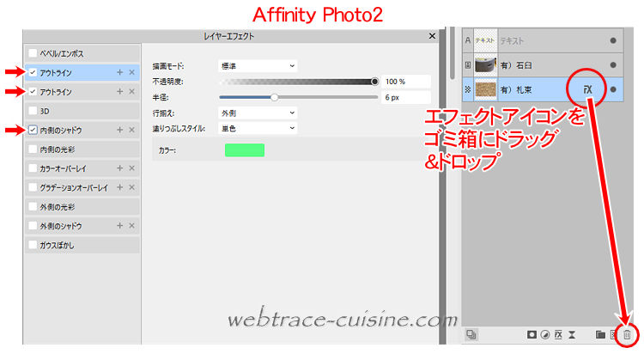644x354 pixels.
Task: Open the 描画モード dropdown
Action: (258, 65)
